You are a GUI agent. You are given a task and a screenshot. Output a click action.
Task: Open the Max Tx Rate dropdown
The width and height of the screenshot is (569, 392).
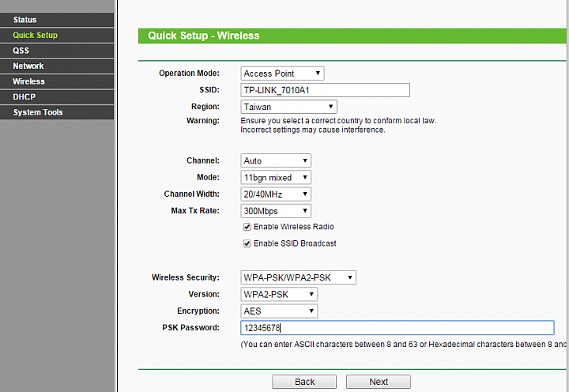(276, 211)
